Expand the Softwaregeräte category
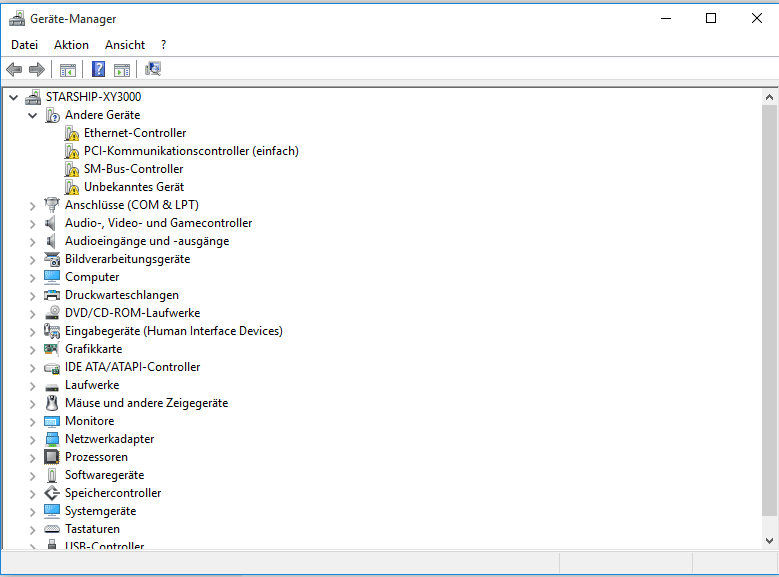This screenshot has height=577, width=779. pos(33,476)
